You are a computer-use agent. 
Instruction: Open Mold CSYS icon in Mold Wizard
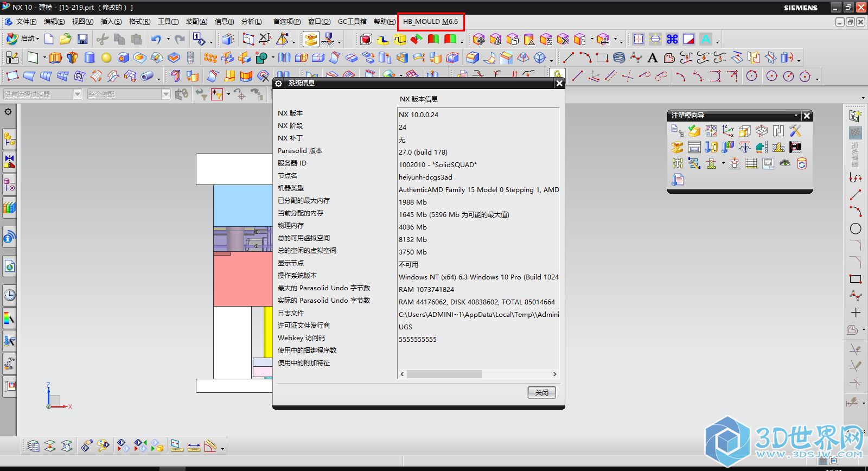pyautogui.click(x=728, y=131)
